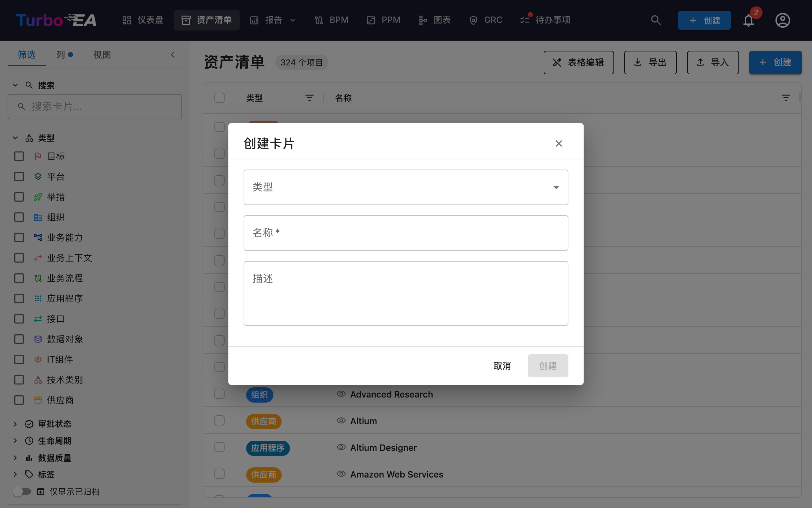The image size is (812, 508).
Task: Open the GRC nav item
Action: [486, 20]
